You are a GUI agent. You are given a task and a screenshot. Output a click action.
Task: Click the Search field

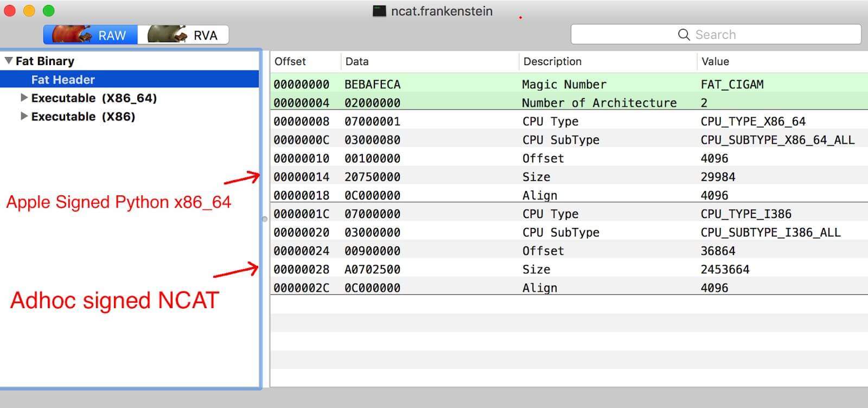tap(716, 35)
